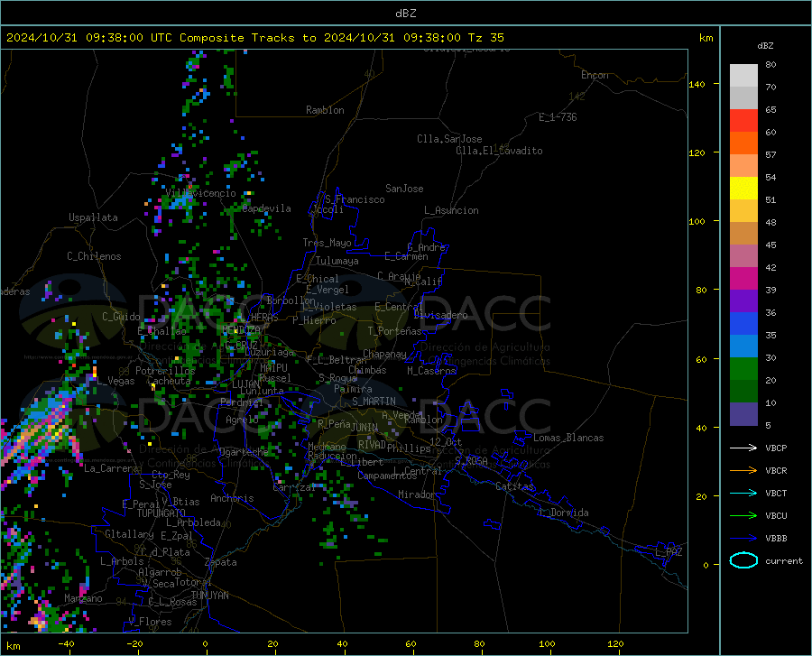Click the orange VBCR arrow legend icon
This screenshot has height=656, width=812.
743,471
